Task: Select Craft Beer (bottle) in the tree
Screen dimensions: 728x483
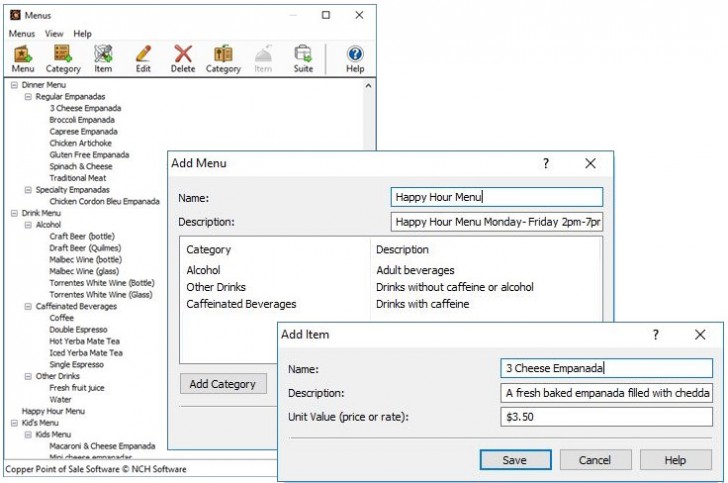Action: coord(82,236)
